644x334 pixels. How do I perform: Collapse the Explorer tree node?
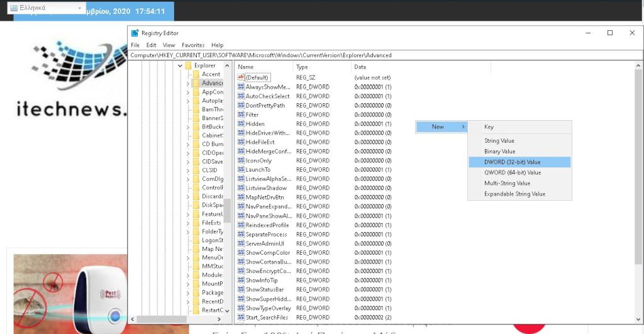coord(180,66)
